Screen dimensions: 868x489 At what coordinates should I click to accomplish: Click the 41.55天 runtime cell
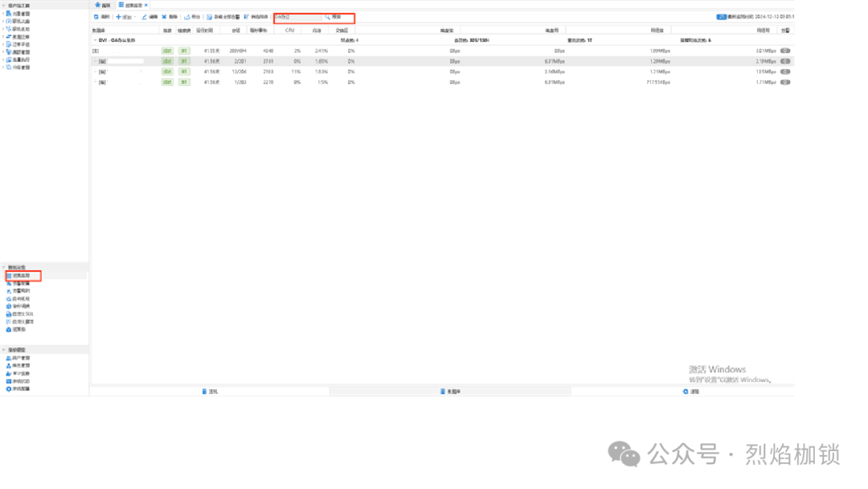211,51
